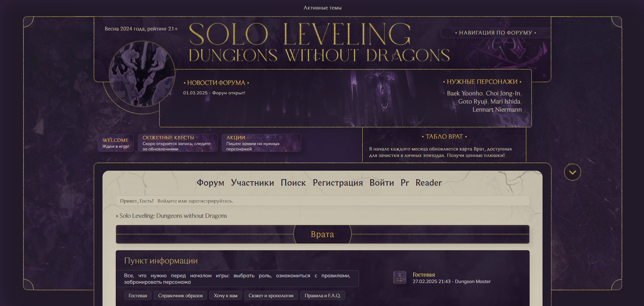
Task: Click the round scroll-down chevron button
Action: (572, 172)
